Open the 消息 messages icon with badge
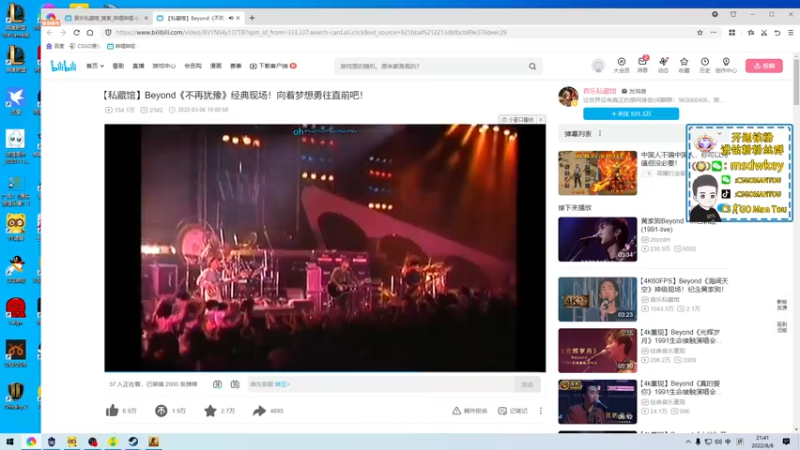The image size is (800, 450). pyautogui.click(x=642, y=65)
